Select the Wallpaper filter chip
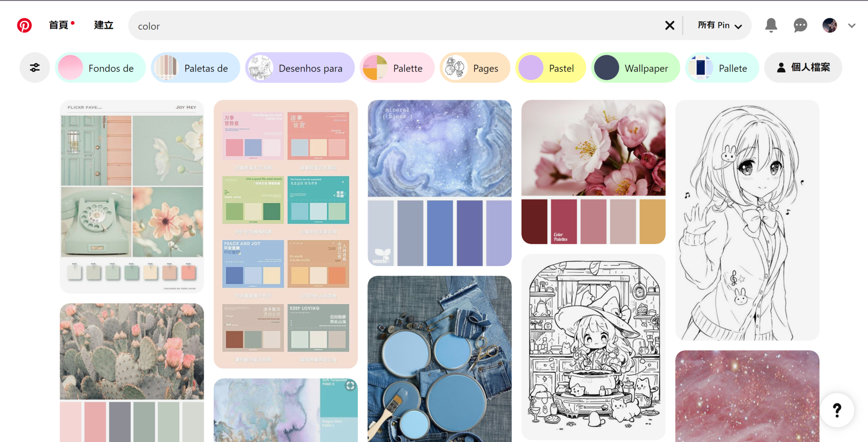The image size is (868, 442). point(635,67)
